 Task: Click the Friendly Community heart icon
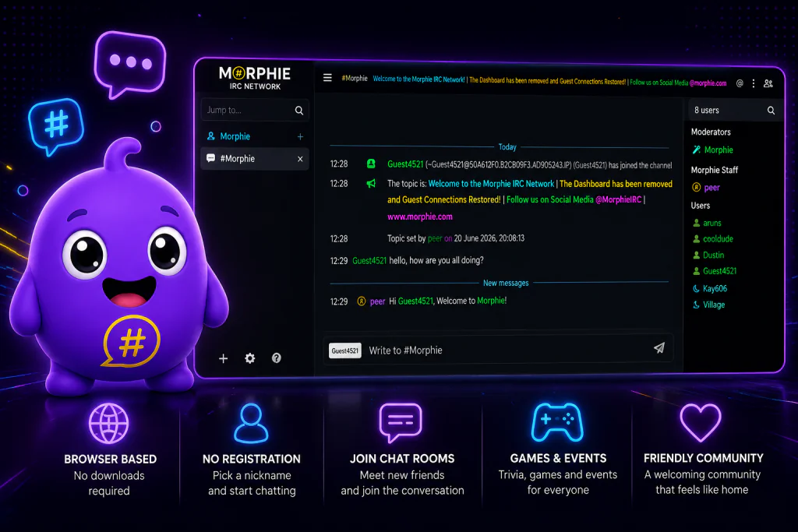tap(701, 422)
